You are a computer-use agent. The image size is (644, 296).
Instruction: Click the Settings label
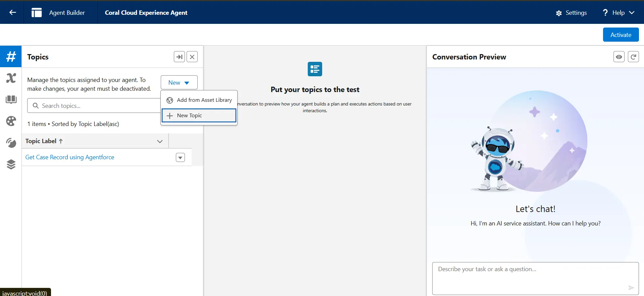576,13
